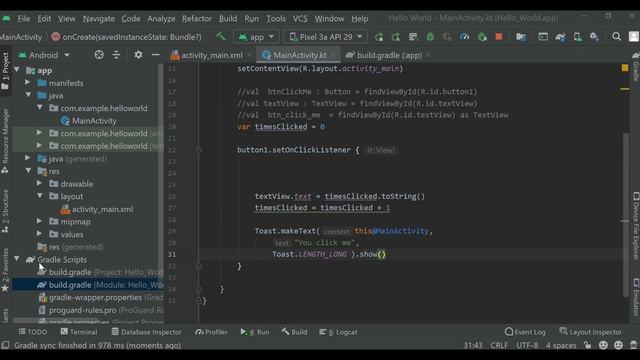Expand the drawable folder
This screenshot has height=360, width=640.
39,183
